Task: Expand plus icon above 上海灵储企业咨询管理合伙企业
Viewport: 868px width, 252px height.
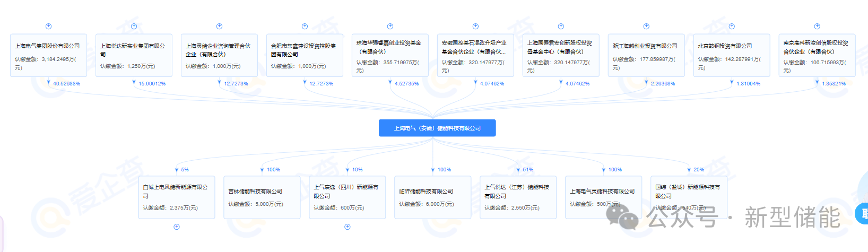Action: tap(219, 27)
